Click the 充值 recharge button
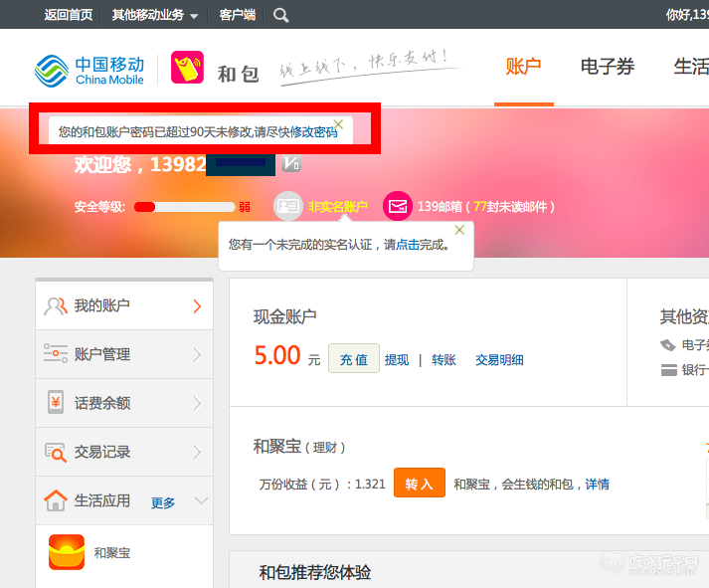This screenshot has width=709, height=588. coord(354,358)
